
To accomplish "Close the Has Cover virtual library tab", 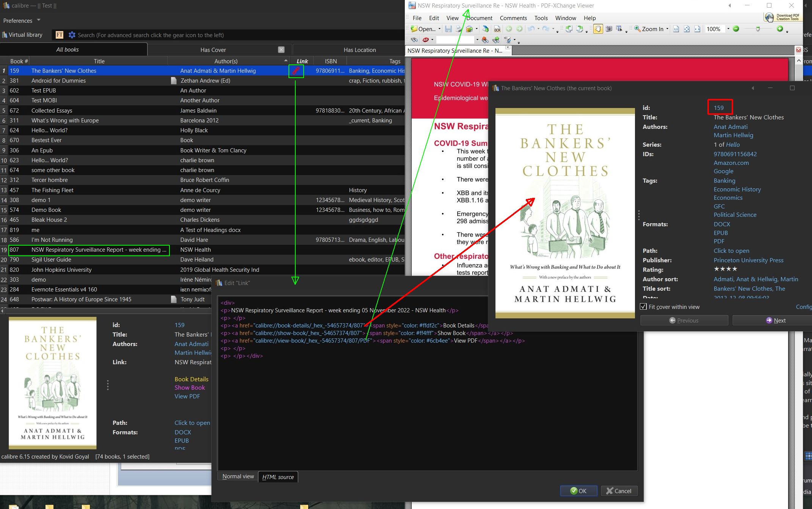I will tap(281, 50).
